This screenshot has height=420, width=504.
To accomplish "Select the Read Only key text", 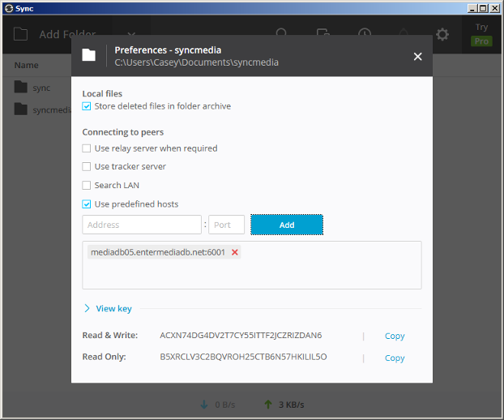I will pyautogui.click(x=243, y=357).
